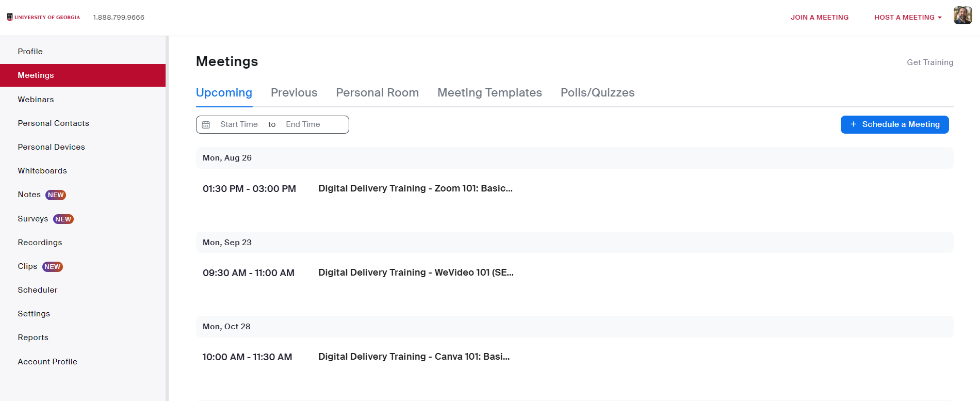Click the NEW badge next to Clips
Screen dimensions: 980x401
pos(53,267)
